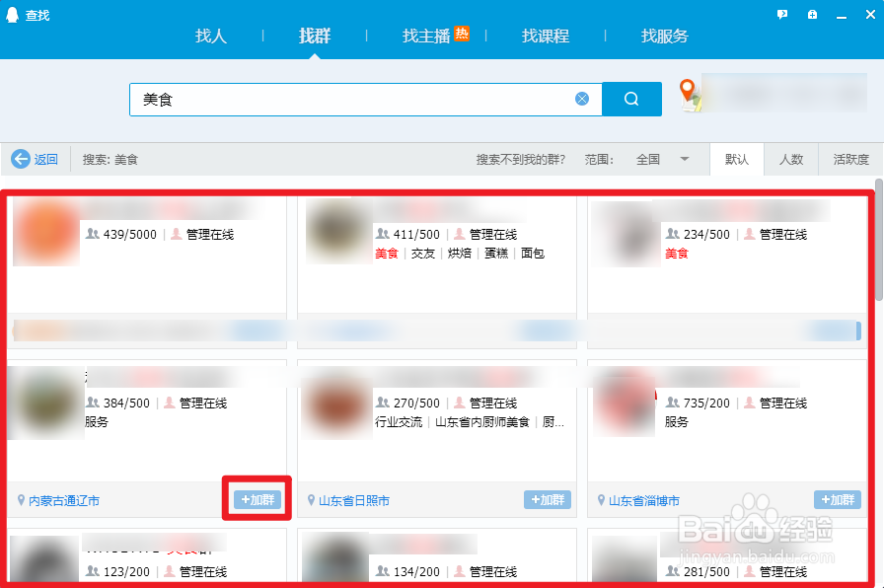
Task: Click location pin icon beside 内蒙古通辽市
Action: coord(22,500)
